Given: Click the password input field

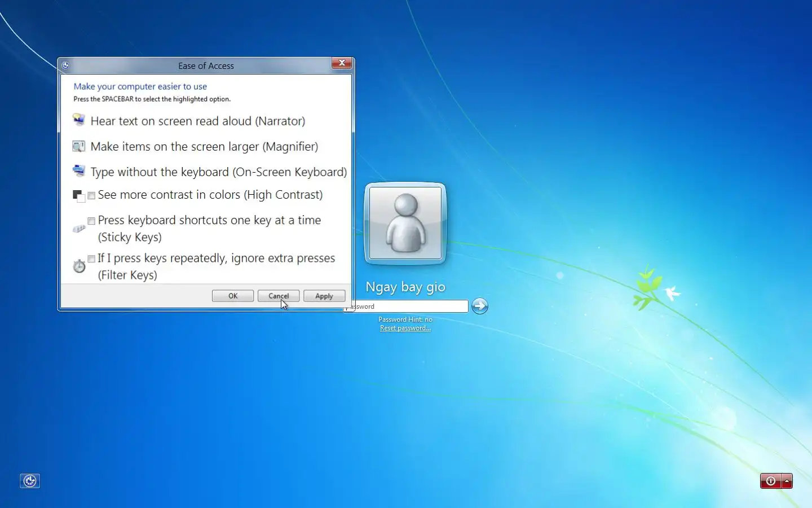Looking at the screenshot, I should [405, 306].
